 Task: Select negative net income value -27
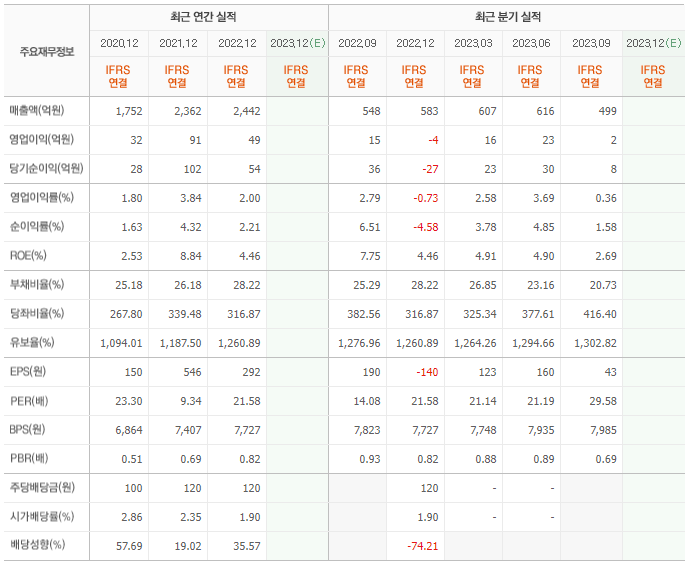click(x=430, y=169)
